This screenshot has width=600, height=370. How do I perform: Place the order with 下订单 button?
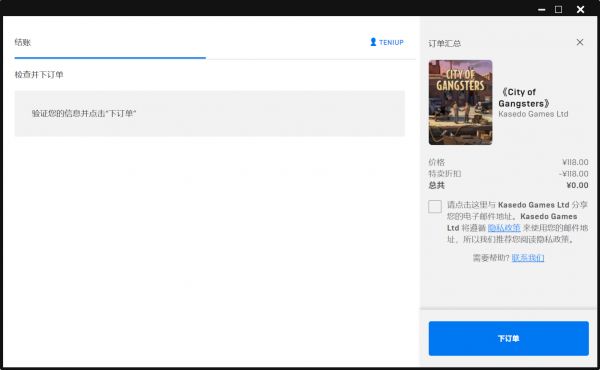point(509,338)
